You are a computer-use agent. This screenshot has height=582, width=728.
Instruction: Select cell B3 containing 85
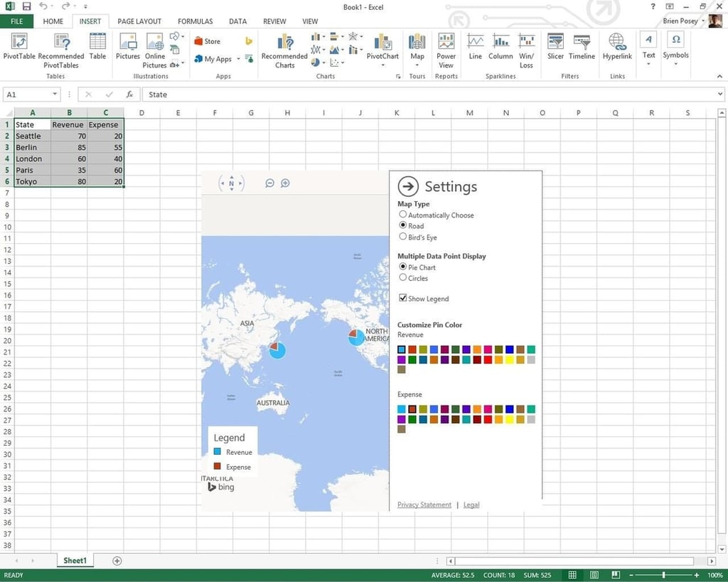tap(69, 147)
